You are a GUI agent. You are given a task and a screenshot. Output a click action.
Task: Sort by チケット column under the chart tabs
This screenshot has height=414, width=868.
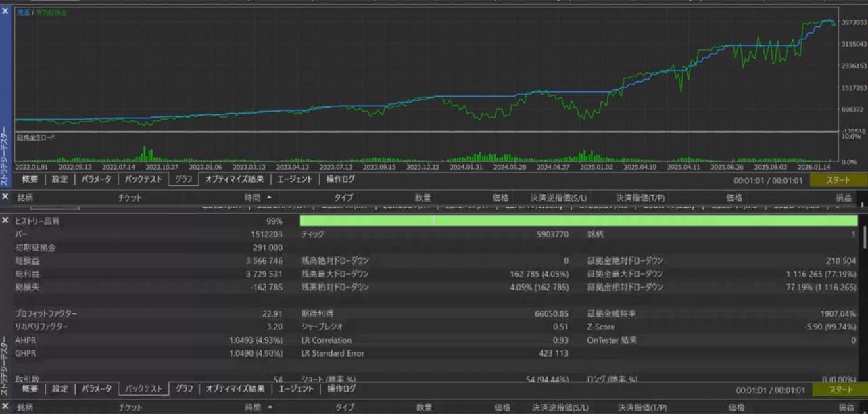130,198
